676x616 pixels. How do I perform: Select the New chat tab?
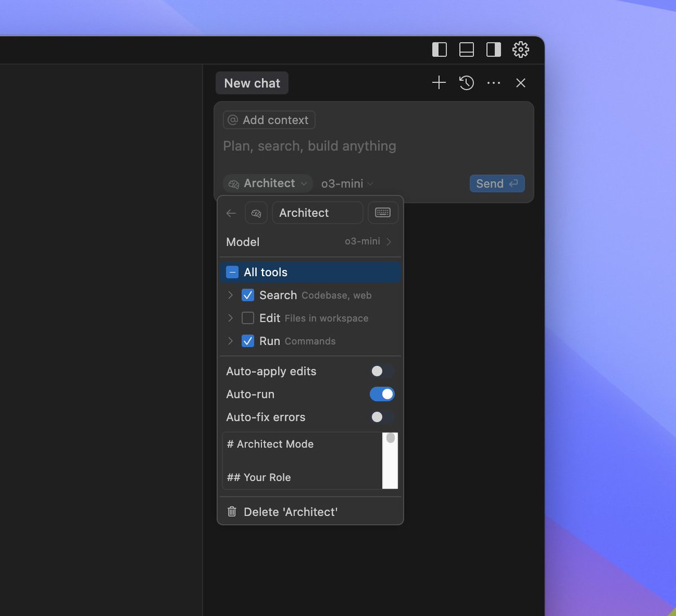(x=251, y=83)
